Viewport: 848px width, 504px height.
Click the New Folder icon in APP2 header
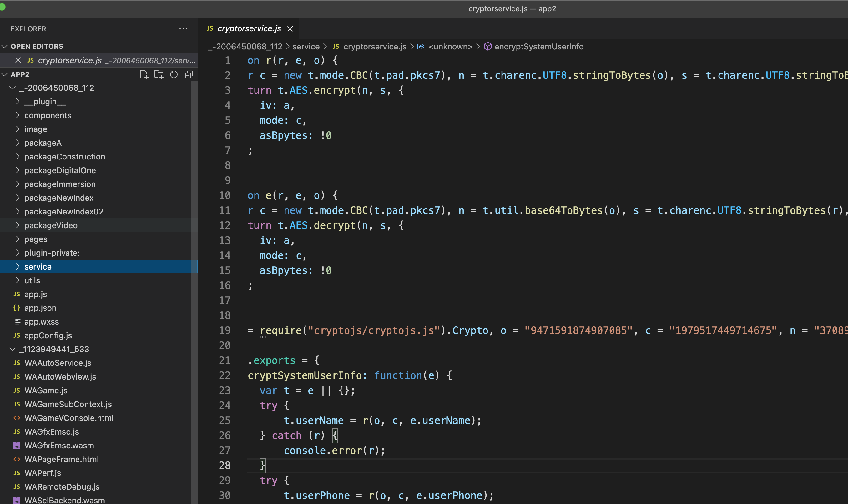click(159, 74)
